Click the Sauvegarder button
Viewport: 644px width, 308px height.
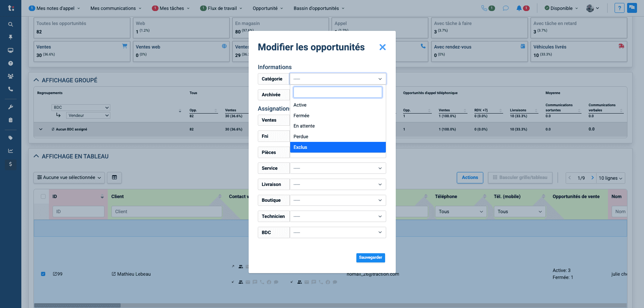pos(370,258)
